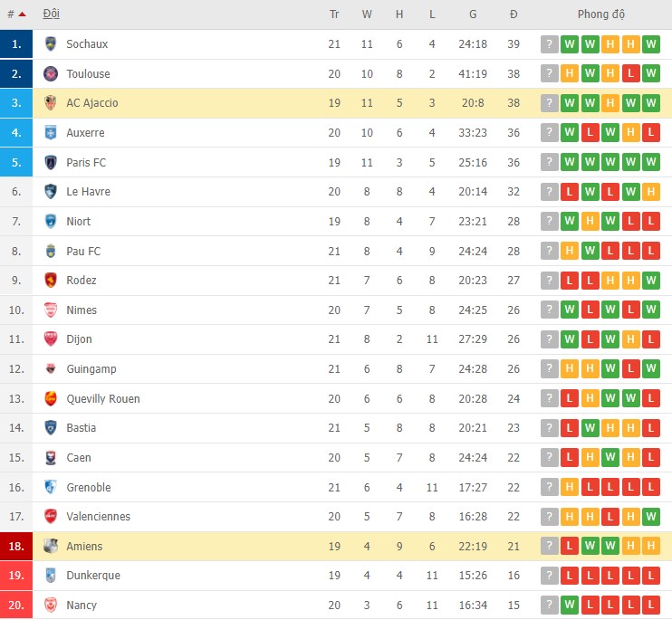Screen dimensions: 672x620
Task: Select the Valenciennes team name
Action: pos(98,517)
